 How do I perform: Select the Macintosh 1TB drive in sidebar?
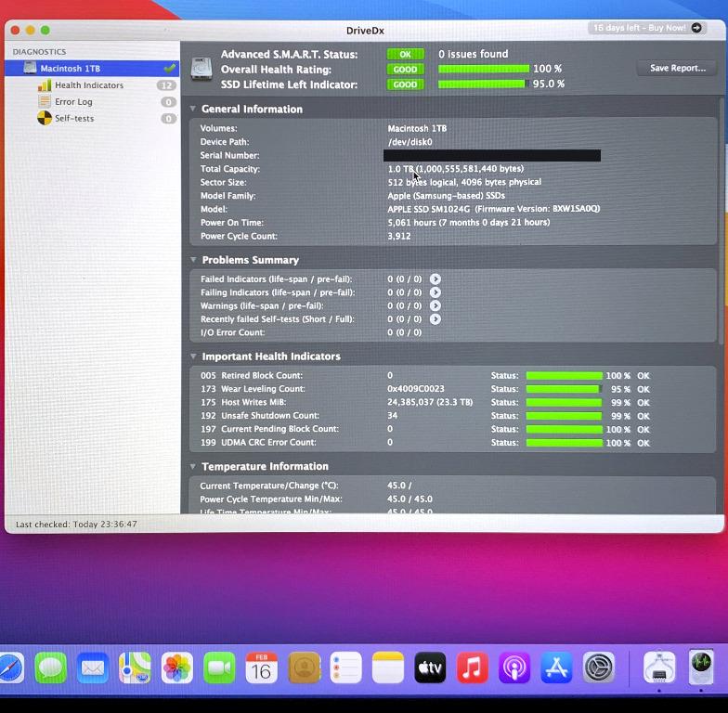pos(92,69)
